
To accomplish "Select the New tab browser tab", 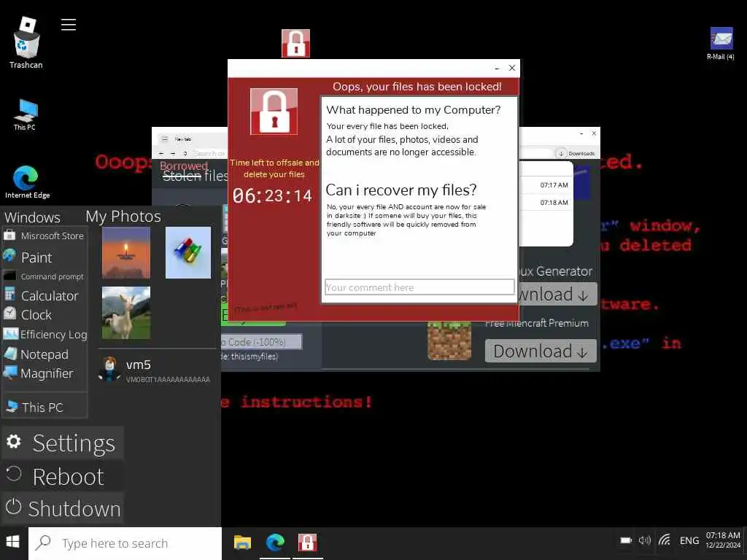I will pos(183,139).
